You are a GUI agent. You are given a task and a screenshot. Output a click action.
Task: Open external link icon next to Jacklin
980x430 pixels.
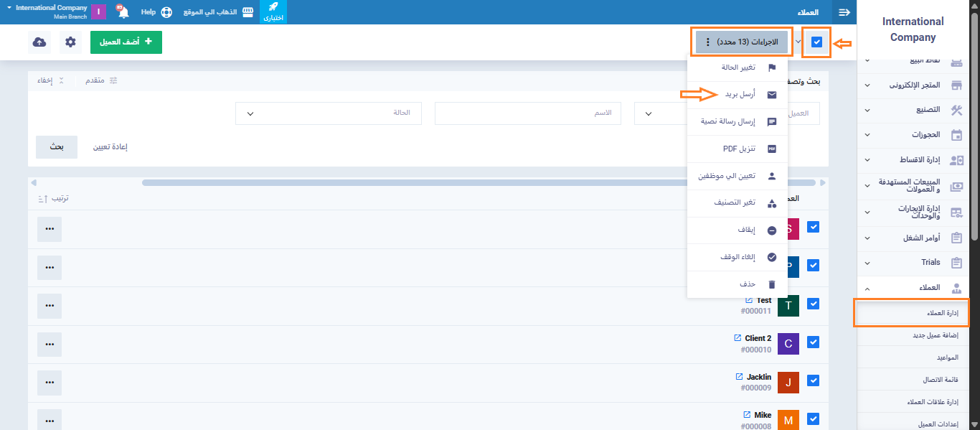point(739,377)
